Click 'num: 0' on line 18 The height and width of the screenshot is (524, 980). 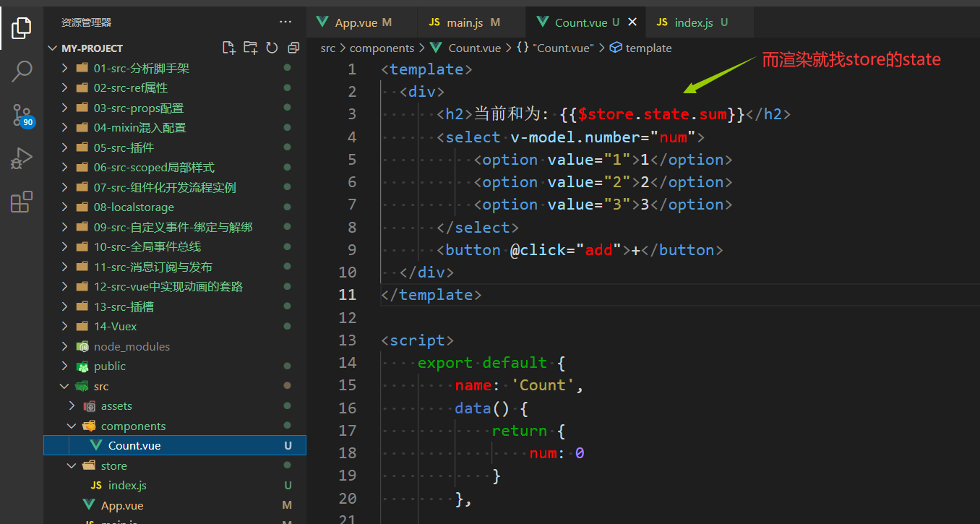coord(556,453)
